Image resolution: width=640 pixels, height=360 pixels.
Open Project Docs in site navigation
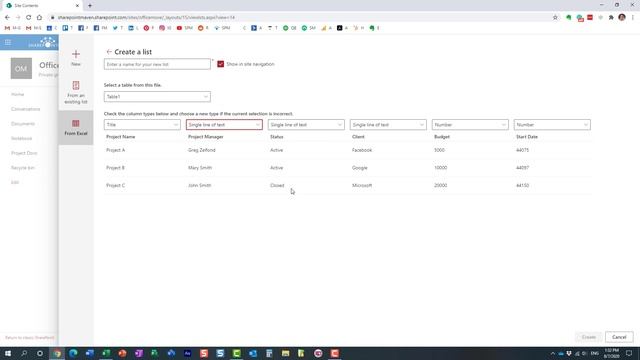(x=24, y=153)
